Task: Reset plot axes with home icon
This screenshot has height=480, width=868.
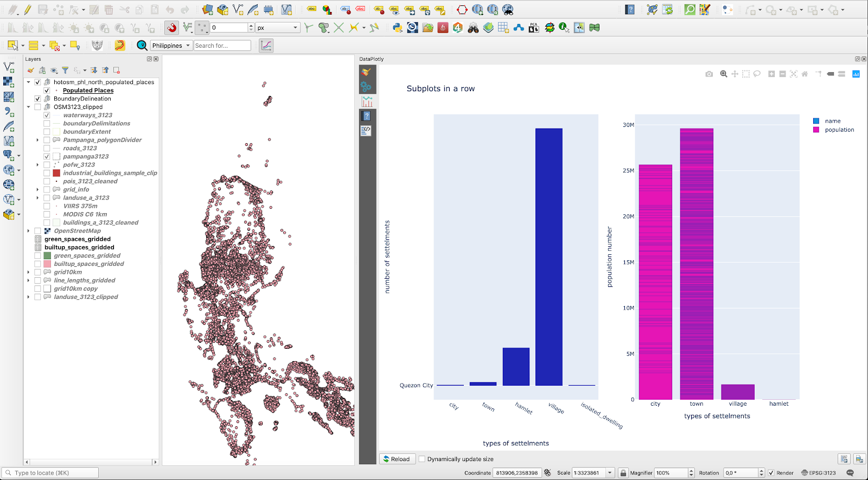Action: [805, 74]
